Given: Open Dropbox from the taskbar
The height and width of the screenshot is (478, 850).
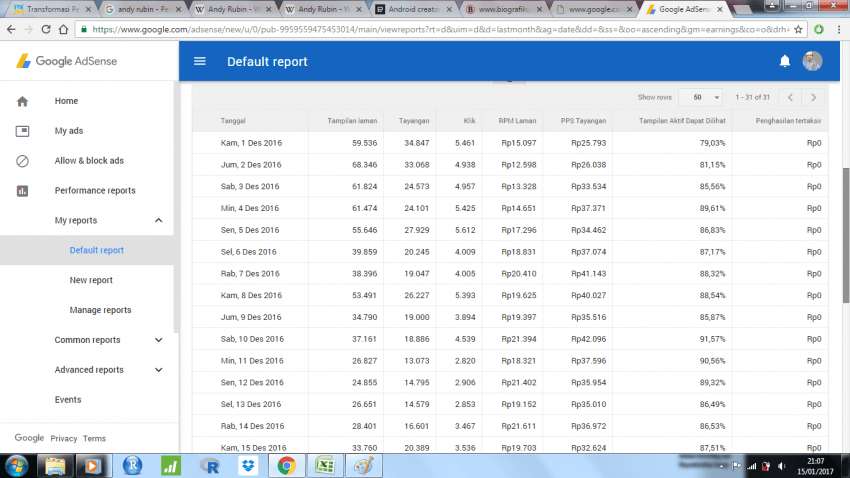Looking at the screenshot, I should pyautogui.click(x=248, y=466).
